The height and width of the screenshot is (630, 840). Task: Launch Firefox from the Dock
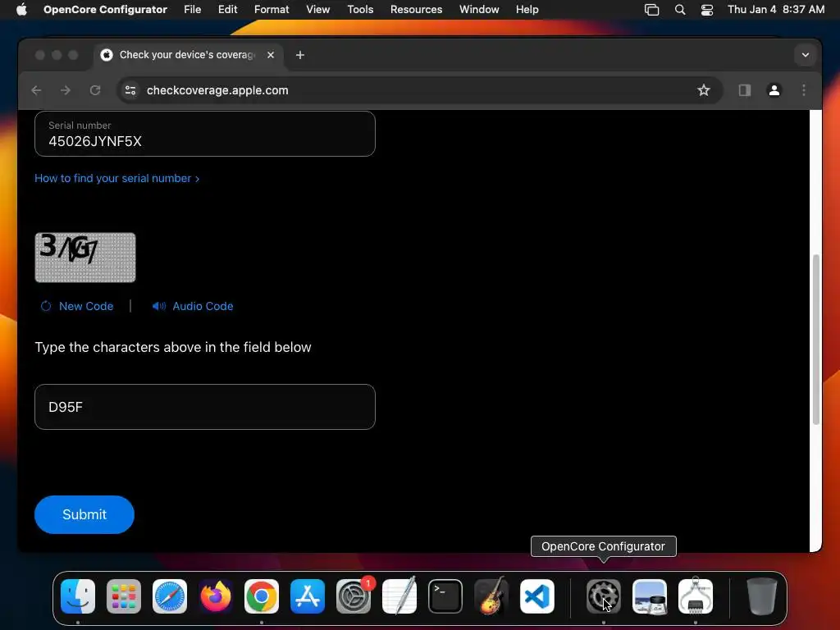click(x=216, y=596)
